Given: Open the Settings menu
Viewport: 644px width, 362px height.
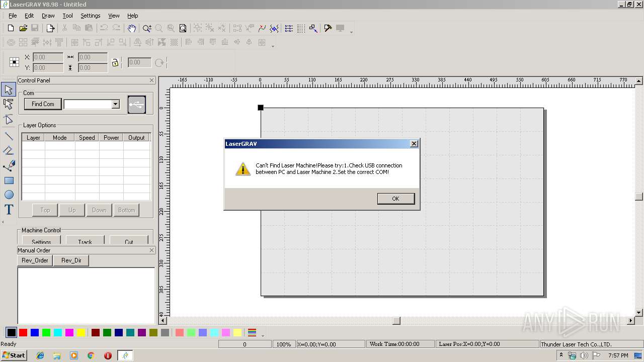Looking at the screenshot, I should pos(91,16).
